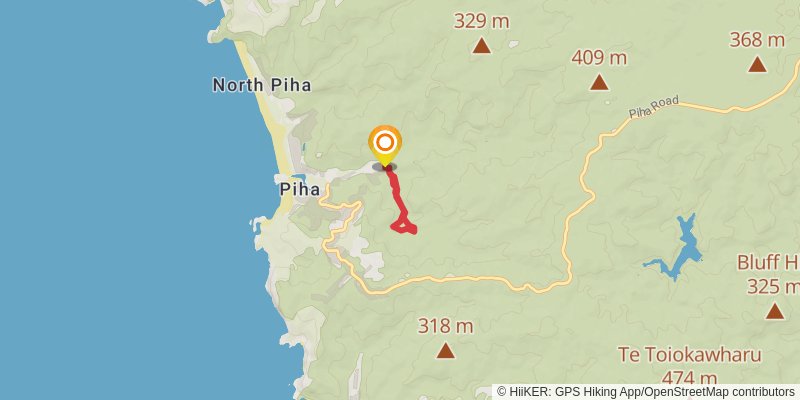
Task: Click the orange trail start pin marker
Action: [385, 145]
